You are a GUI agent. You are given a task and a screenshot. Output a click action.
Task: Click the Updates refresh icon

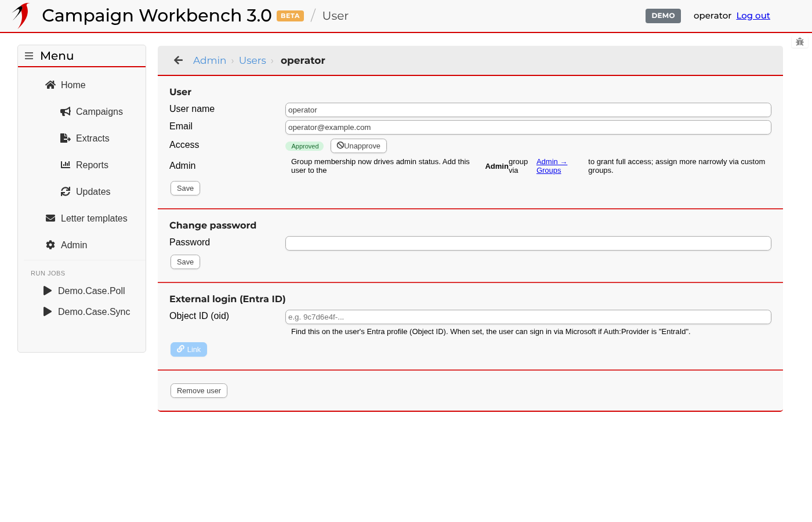[x=66, y=191]
